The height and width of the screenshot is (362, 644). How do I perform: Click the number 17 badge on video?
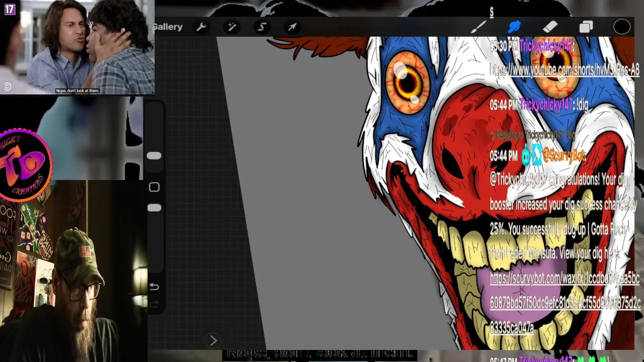tap(10, 9)
